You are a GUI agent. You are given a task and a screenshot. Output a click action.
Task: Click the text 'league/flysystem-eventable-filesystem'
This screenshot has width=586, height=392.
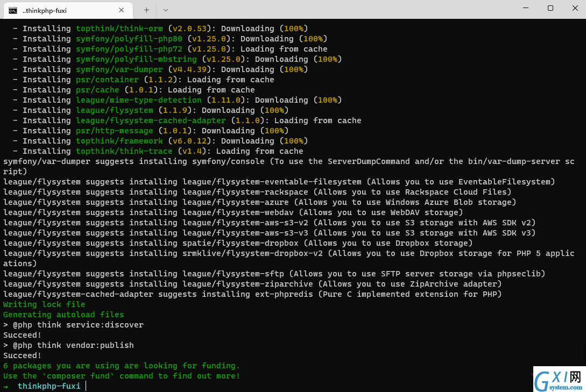[x=272, y=181]
